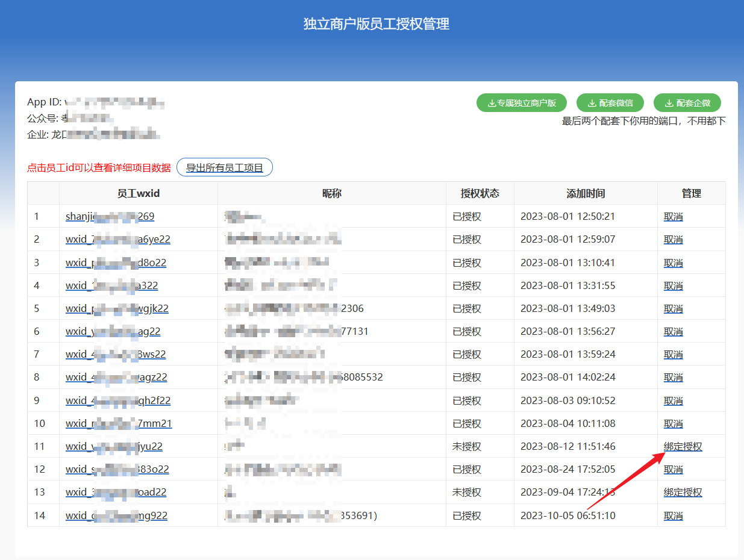Click 绑定授权 for row 11
The width and height of the screenshot is (744, 560).
(x=683, y=447)
